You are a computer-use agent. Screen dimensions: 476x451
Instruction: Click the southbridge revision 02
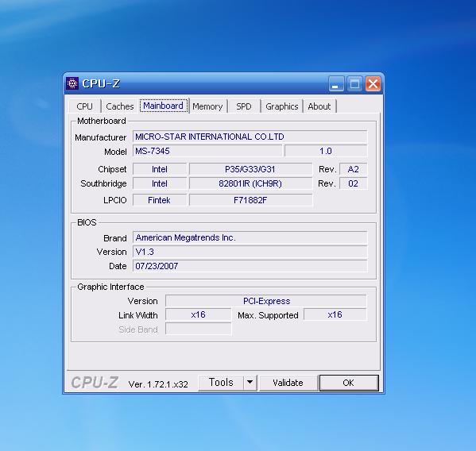pyautogui.click(x=353, y=183)
